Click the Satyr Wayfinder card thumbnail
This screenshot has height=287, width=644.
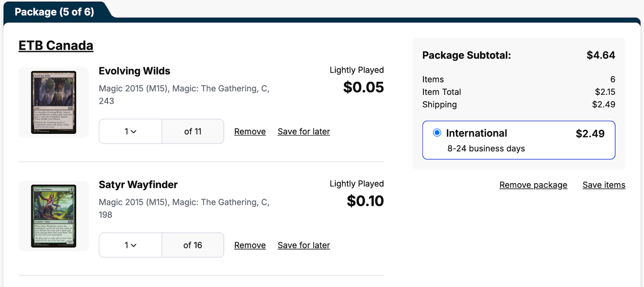54,216
